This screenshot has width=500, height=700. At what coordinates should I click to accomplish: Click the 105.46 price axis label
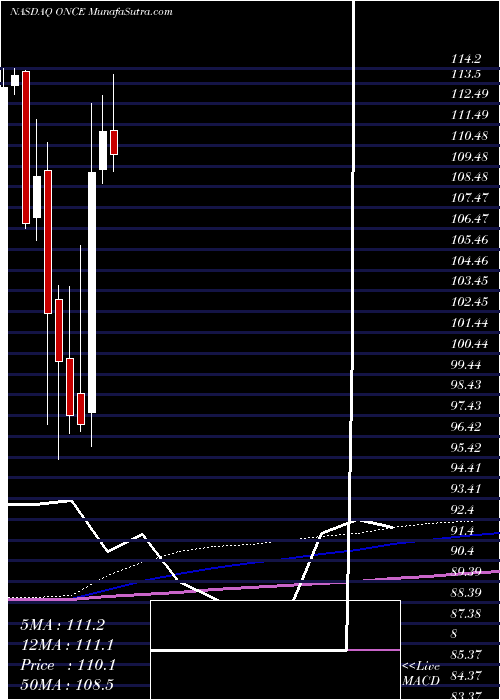pos(469,240)
